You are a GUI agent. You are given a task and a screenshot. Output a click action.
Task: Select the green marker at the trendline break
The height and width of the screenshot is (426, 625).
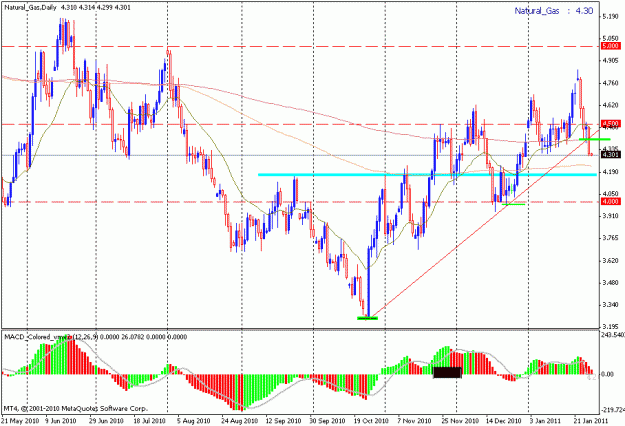594,139
